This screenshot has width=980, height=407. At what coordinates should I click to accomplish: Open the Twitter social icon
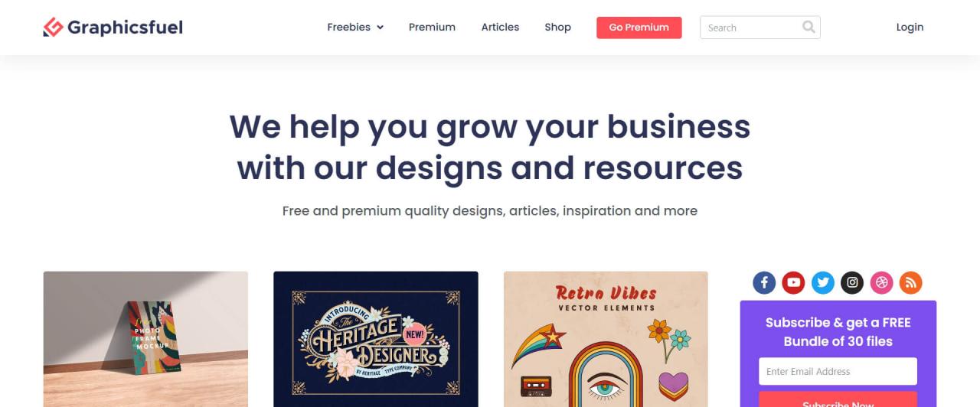(823, 282)
